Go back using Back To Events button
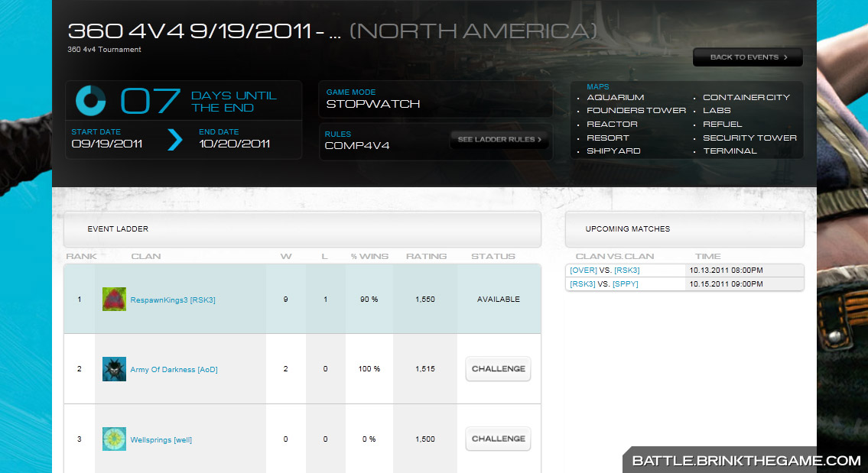This screenshot has width=868, height=473. coord(747,57)
